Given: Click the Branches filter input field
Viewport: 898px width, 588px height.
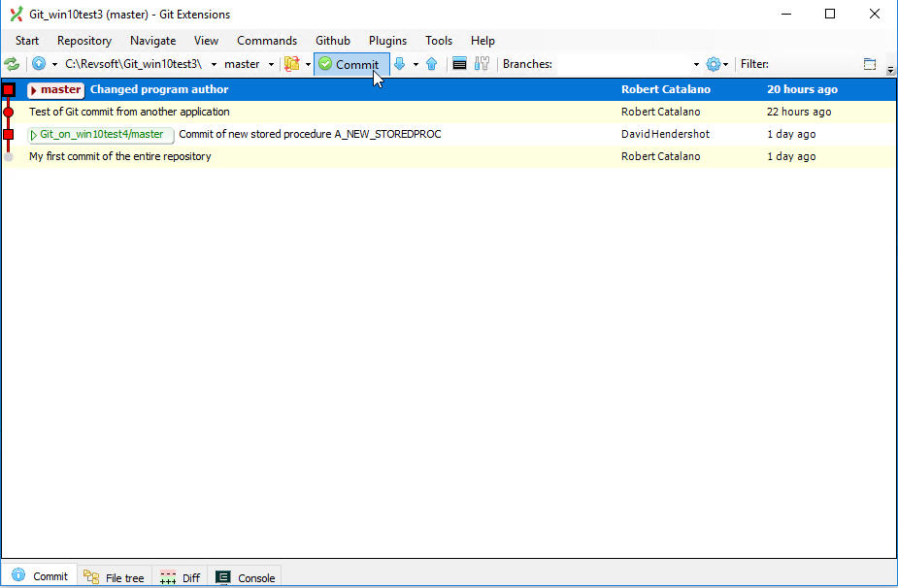Looking at the screenshot, I should (x=622, y=64).
